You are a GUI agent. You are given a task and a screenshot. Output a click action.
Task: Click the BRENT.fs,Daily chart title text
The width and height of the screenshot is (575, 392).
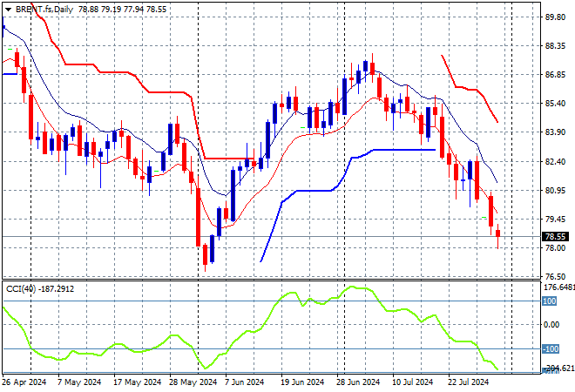coord(44,10)
